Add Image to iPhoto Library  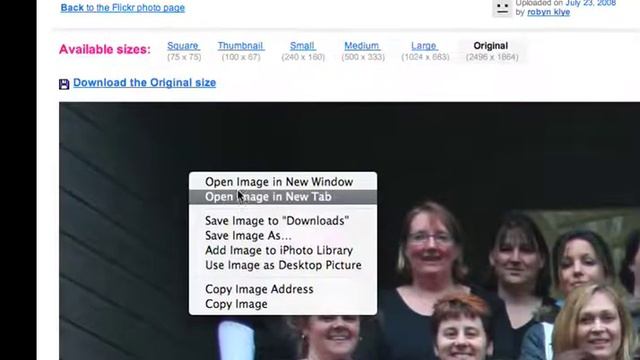[x=283, y=250]
